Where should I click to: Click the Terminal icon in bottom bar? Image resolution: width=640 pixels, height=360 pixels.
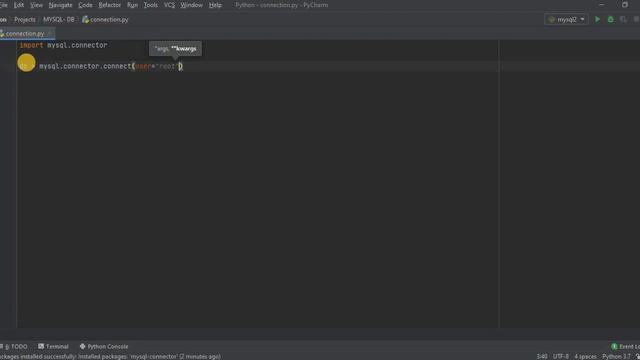click(x=41, y=347)
